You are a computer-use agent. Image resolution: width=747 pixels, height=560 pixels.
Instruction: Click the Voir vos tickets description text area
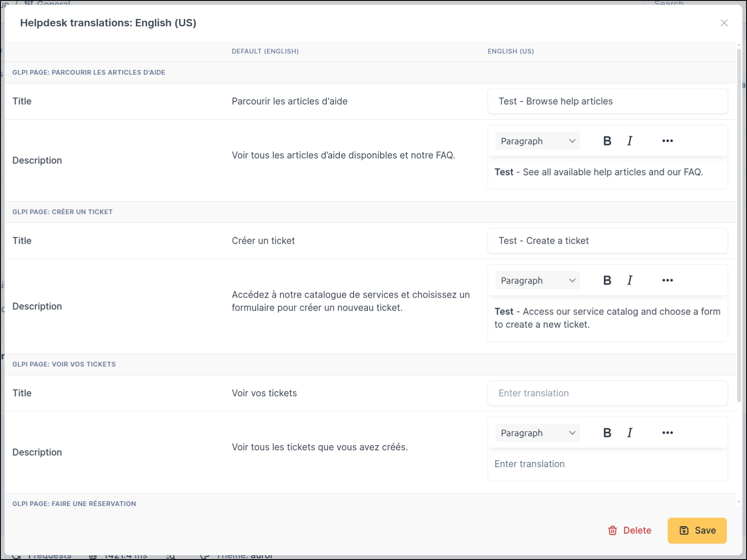coord(607,464)
